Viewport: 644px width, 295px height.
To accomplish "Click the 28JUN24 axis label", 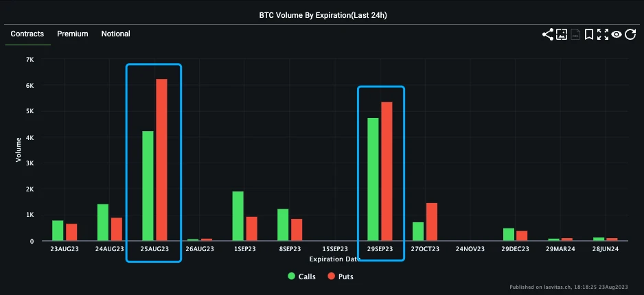I will tap(605, 249).
